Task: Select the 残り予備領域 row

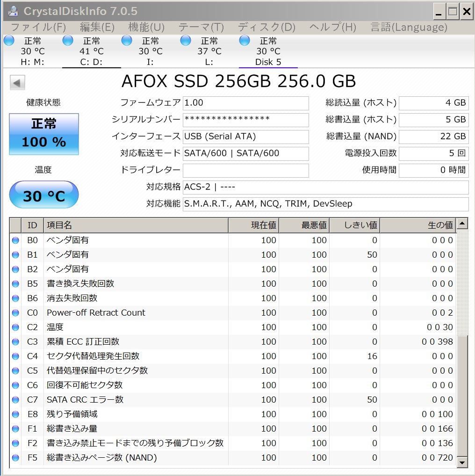Action: tap(233, 414)
